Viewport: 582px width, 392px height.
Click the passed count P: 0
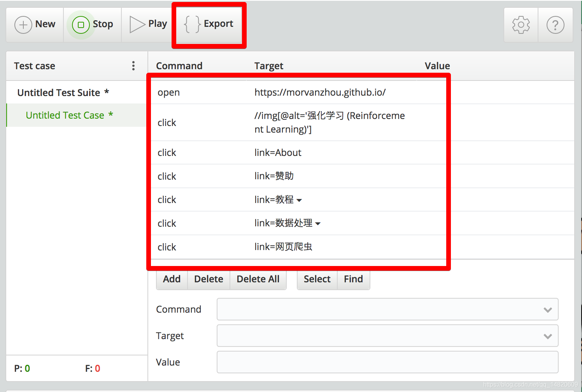coord(22,368)
